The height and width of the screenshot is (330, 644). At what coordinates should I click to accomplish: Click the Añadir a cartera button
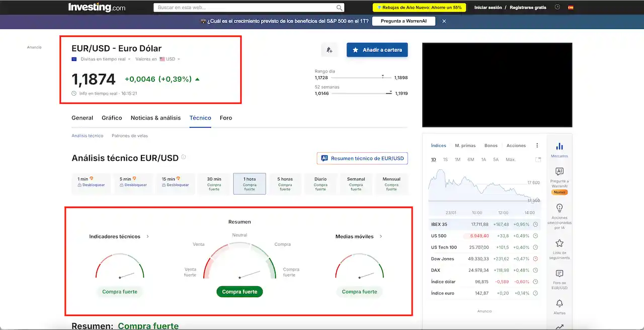pos(377,50)
